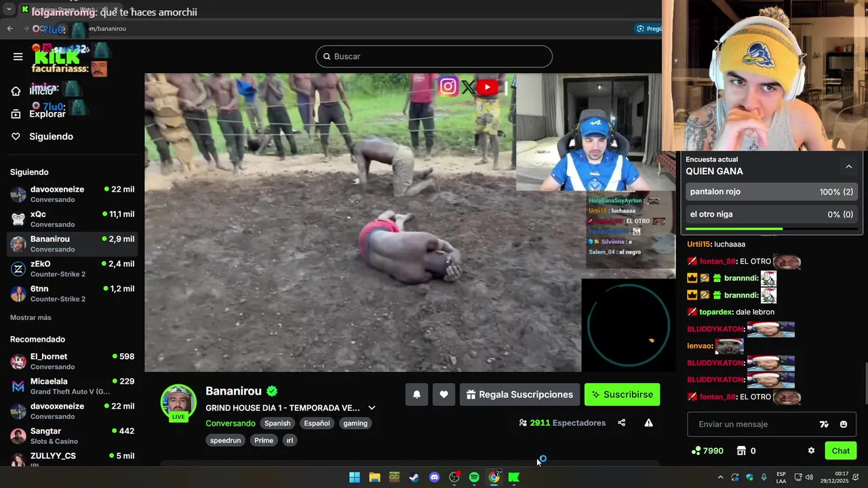Open chat settings gear icon

pos(811,451)
